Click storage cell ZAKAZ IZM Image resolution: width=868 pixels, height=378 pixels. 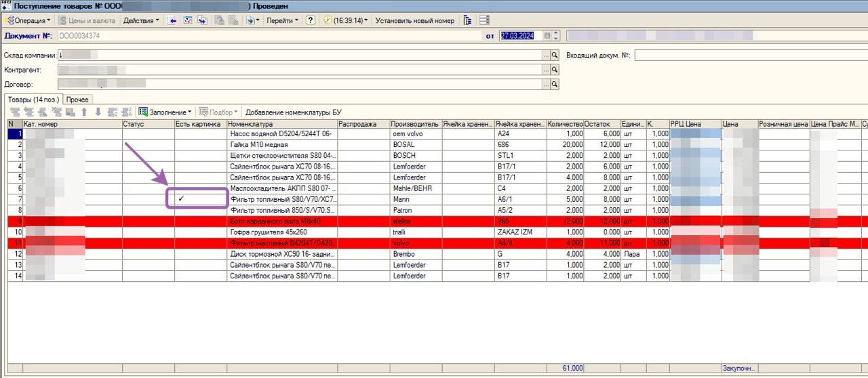520,232
